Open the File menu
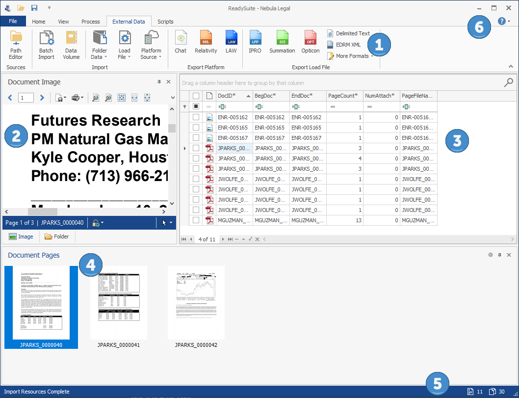Viewport: 519px width, 420px height. [x=13, y=21]
